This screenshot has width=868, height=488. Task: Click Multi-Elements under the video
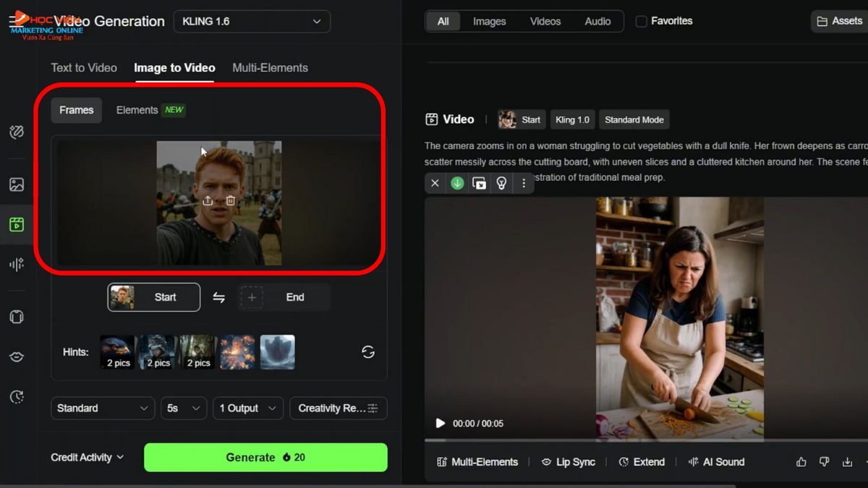[x=477, y=462]
